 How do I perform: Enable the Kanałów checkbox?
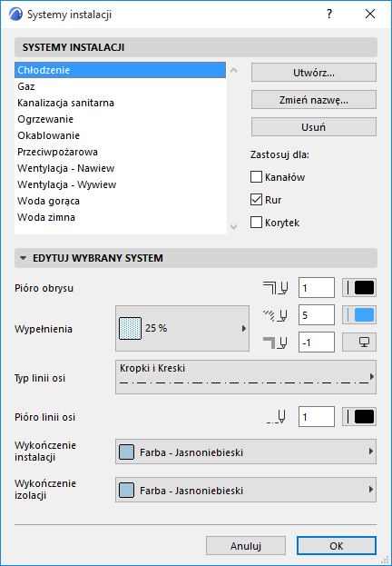coord(256,177)
